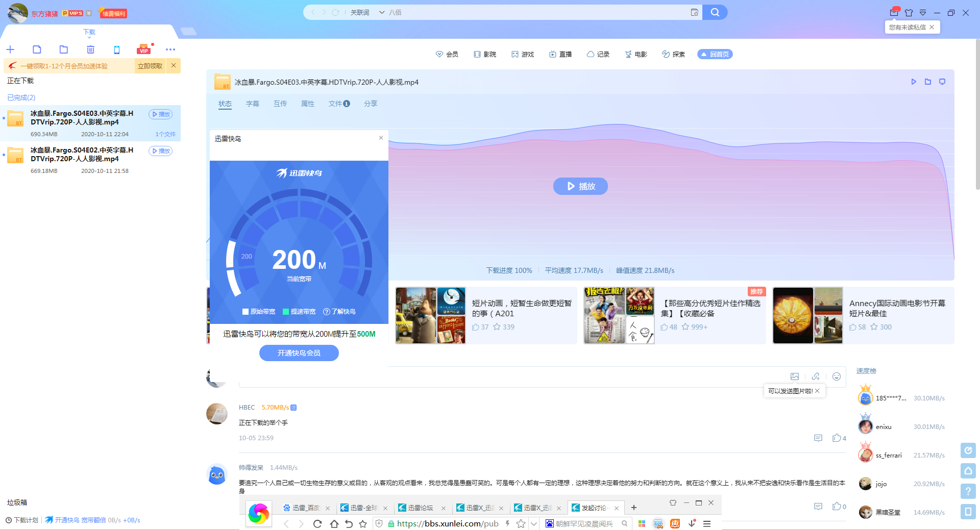The height and width of the screenshot is (530, 980).
Task: Click the plus icon to add a download task
Action: (x=10, y=49)
